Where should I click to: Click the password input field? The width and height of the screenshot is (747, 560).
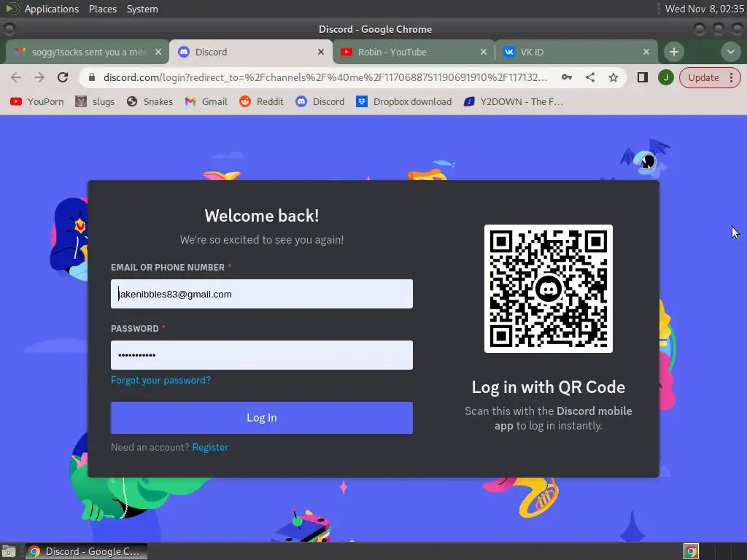click(x=262, y=355)
